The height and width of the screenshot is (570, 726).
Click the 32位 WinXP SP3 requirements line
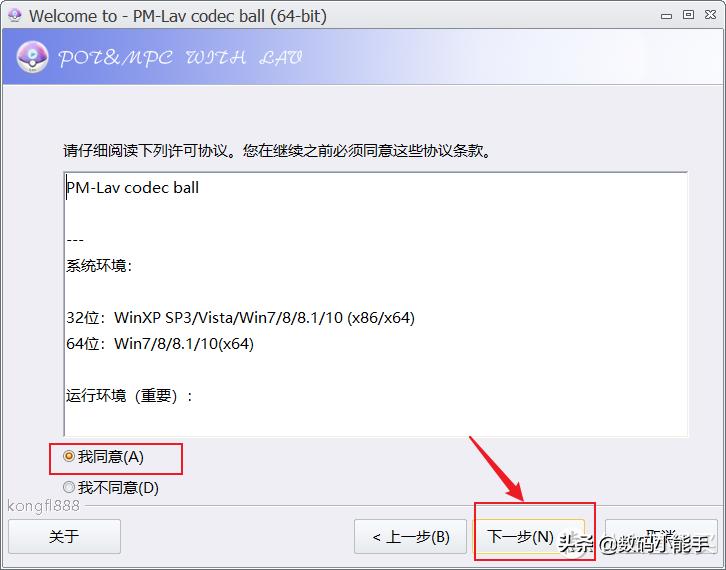(240, 318)
